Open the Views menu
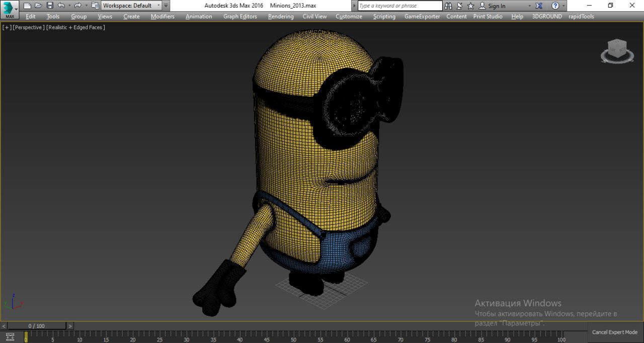This screenshot has height=343, width=644. coord(105,16)
